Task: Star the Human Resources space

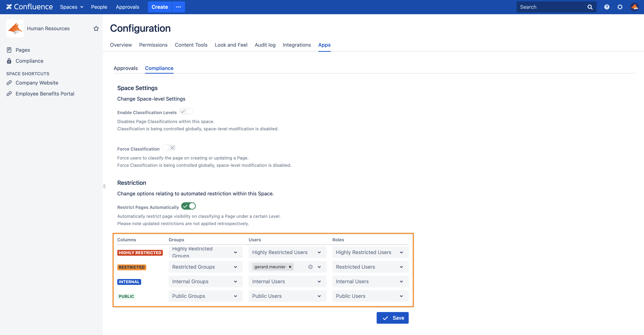Action: (x=96, y=28)
